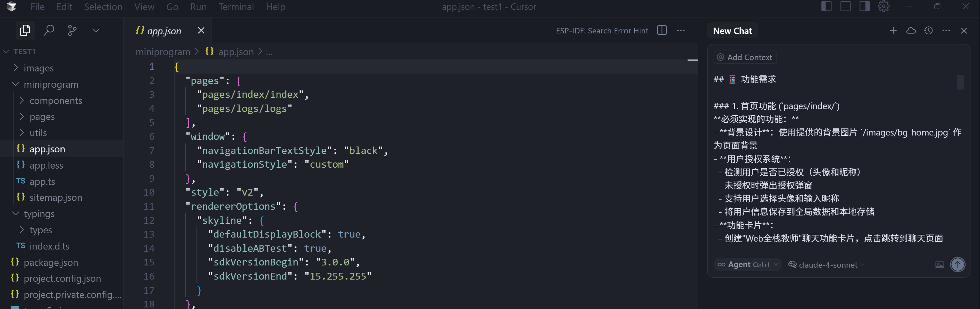This screenshot has width=980, height=309.
Task: Open the Selection menu
Action: tap(103, 7)
